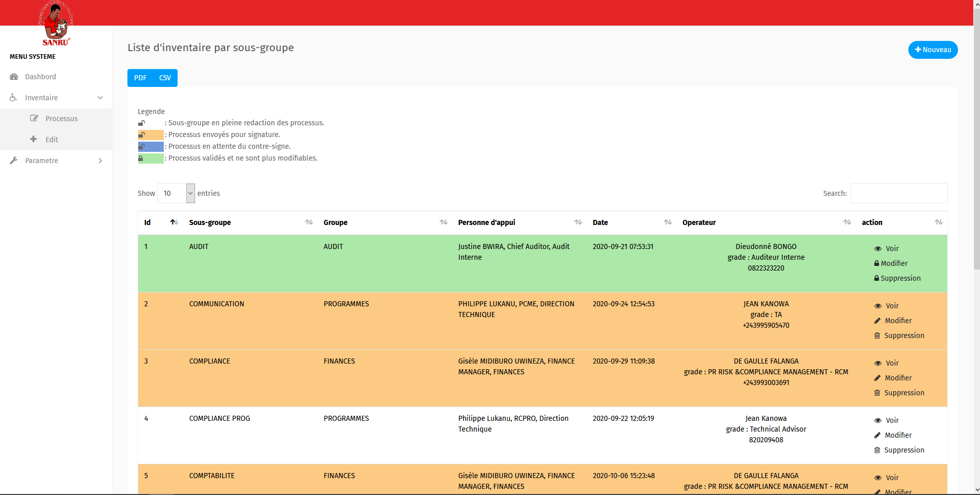Expand the Parametre submenu arrow
This screenshot has height=495, width=980.
click(x=100, y=161)
